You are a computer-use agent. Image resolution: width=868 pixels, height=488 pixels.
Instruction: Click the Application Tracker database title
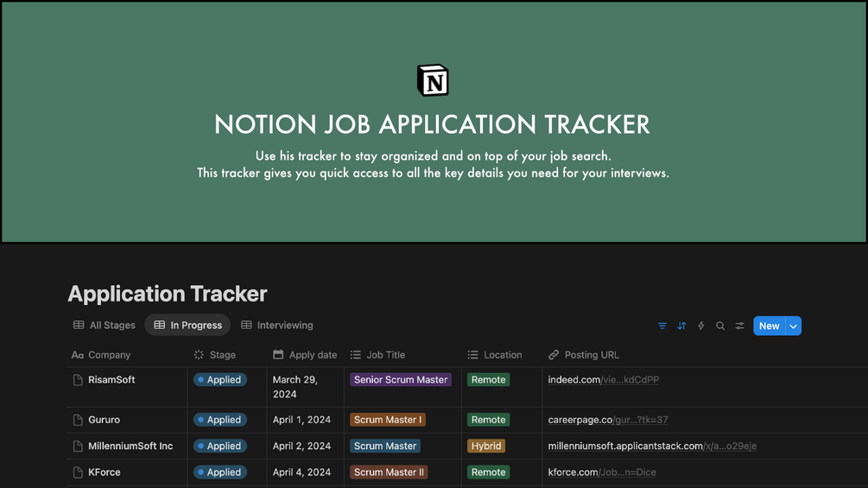(x=168, y=294)
